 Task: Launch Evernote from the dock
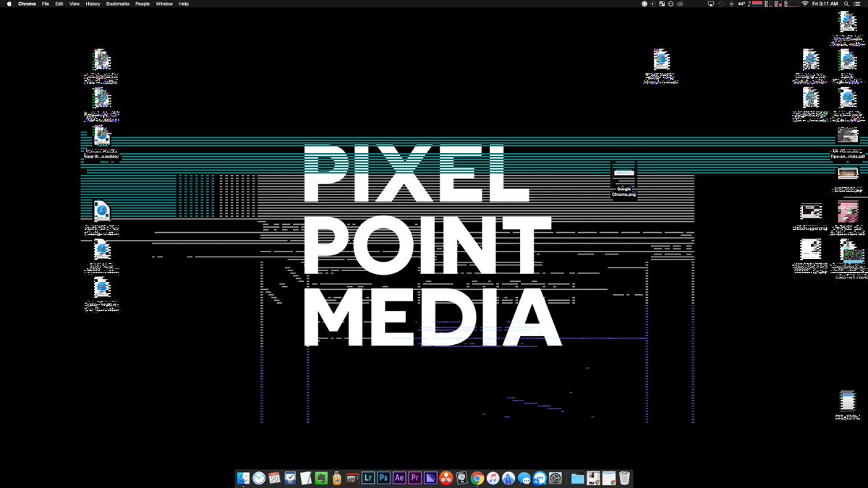[x=322, y=478]
